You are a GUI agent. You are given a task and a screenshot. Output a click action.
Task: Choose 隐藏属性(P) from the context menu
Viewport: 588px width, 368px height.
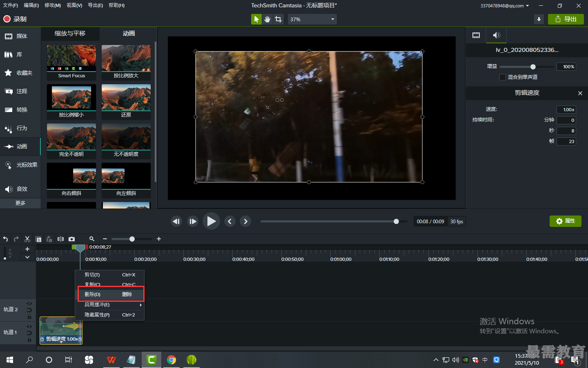tap(110, 315)
